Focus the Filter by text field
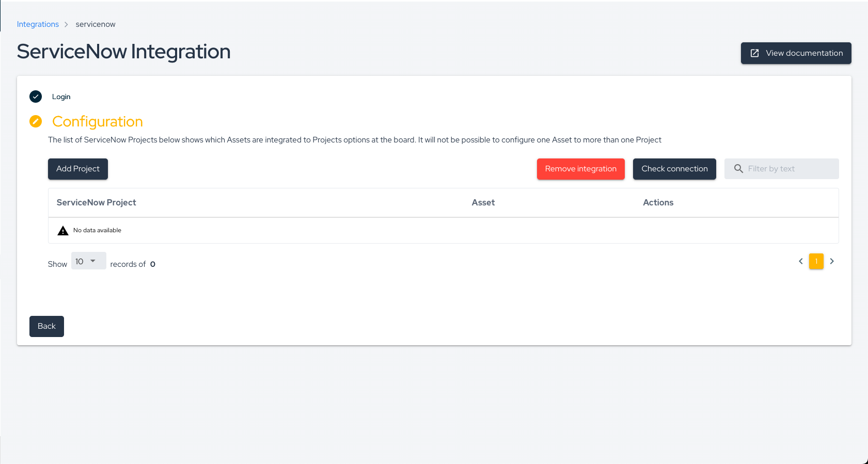 (781, 169)
